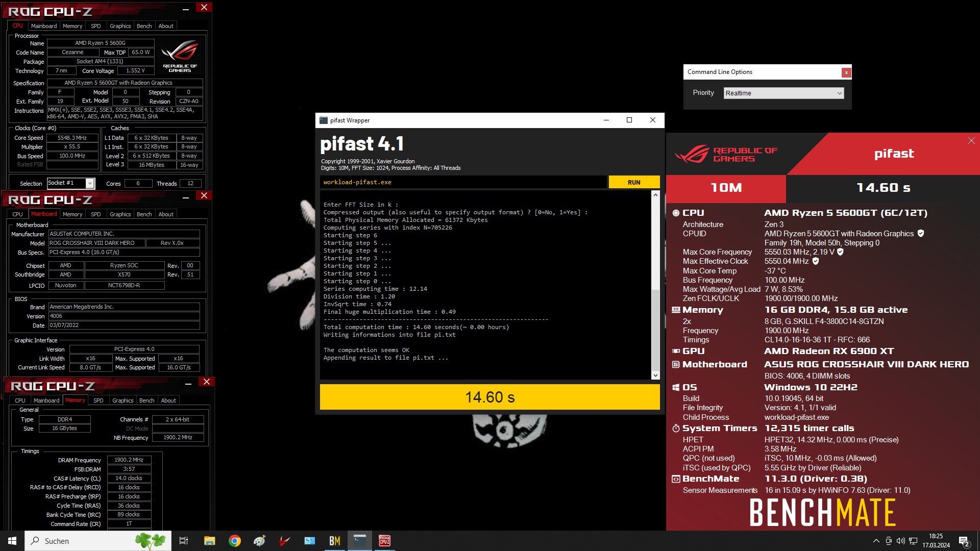The height and width of the screenshot is (551, 980).
Task: Switch to CPU tab in bottom CPU-Z window
Action: 20,400
